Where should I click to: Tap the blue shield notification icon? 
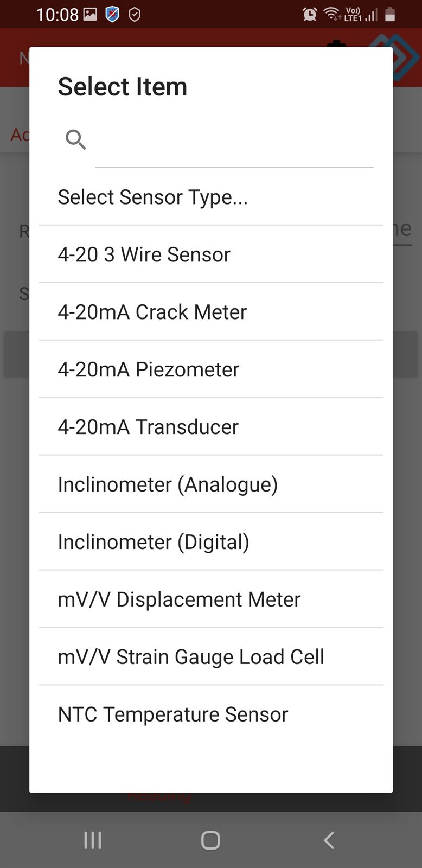(x=112, y=15)
